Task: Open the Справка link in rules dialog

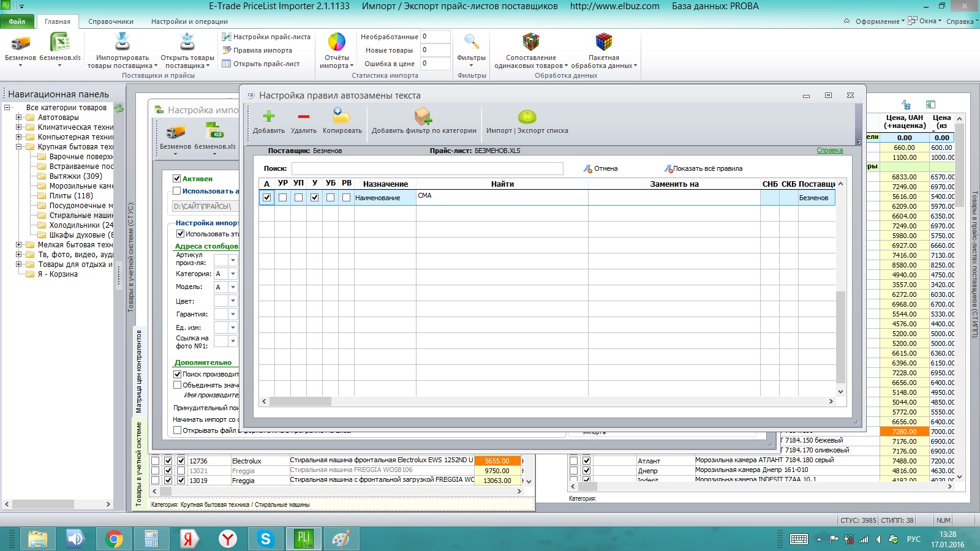Action: click(830, 151)
